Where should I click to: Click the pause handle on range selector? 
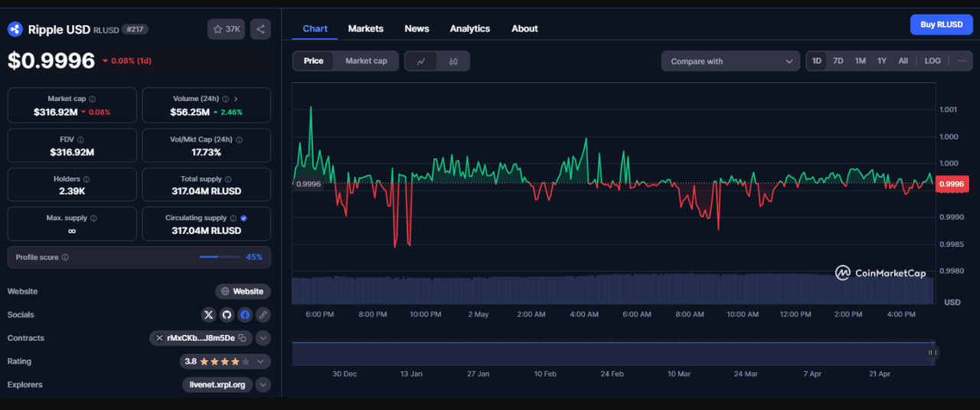pos(932,353)
